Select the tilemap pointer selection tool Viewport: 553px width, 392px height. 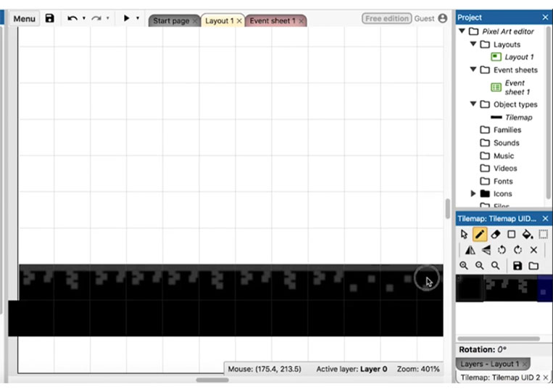464,234
